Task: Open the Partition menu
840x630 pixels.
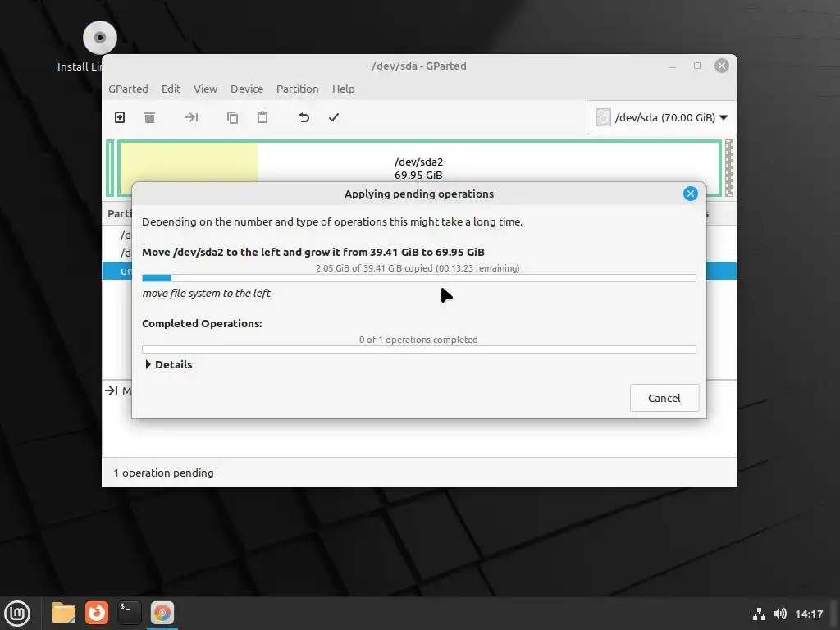Action: point(297,89)
